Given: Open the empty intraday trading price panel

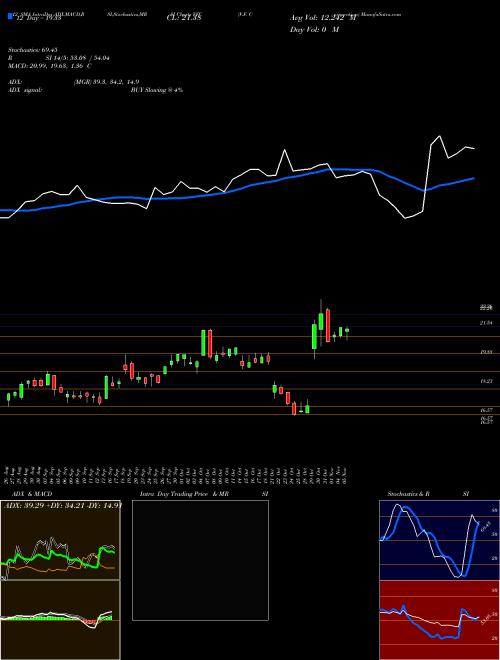Looking at the screenshot, I should point(200,560).
